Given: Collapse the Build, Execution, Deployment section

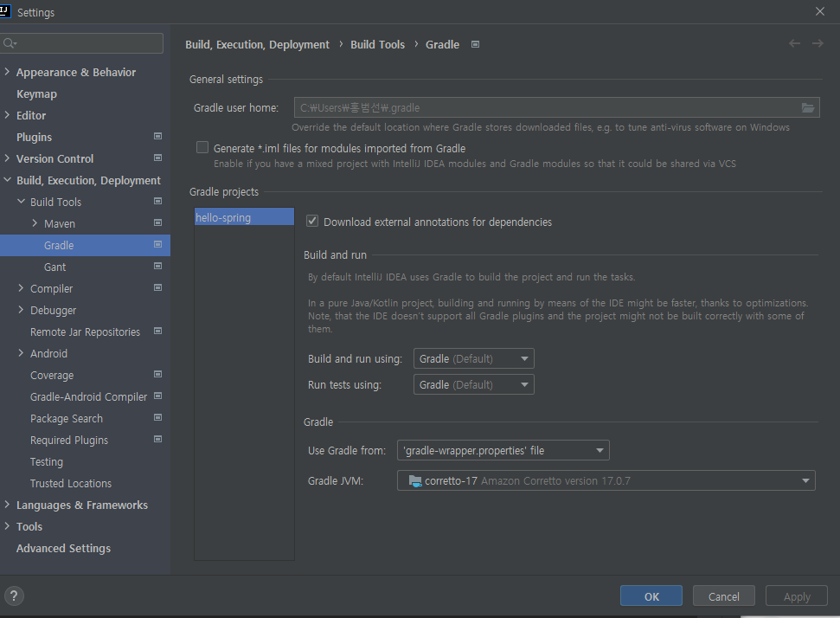Looking at the screenshot, I should [x=7, y=180].
